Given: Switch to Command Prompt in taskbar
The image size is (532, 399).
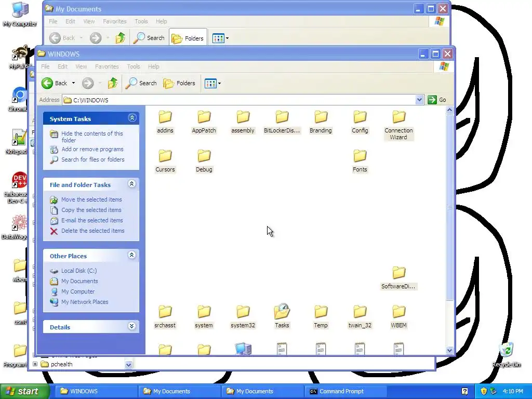Looking at the screenshot, I should [345, 392].
